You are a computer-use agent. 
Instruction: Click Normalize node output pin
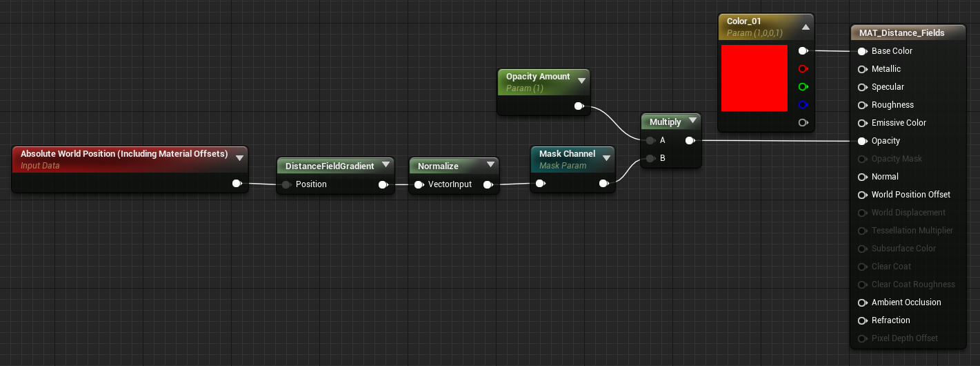[x=488, y=184]
